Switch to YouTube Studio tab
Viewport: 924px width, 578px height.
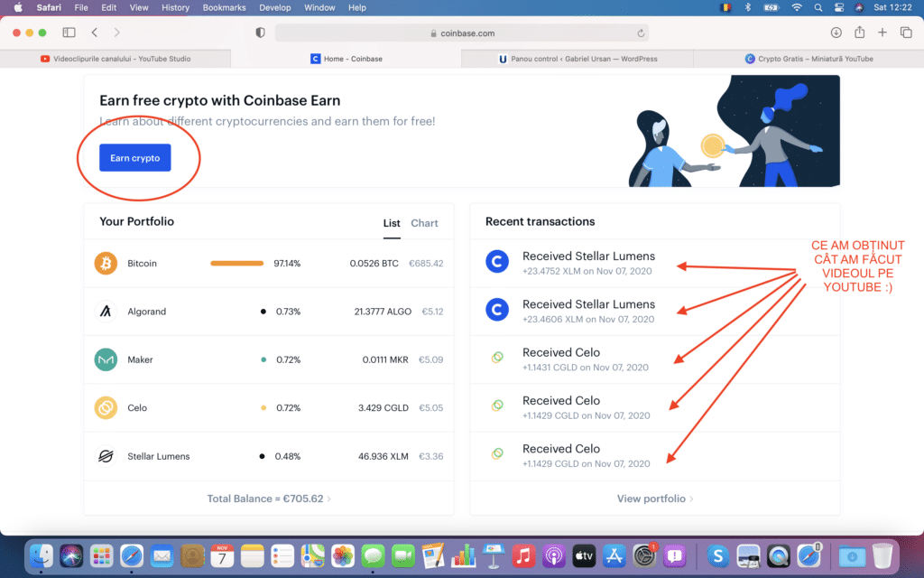115,59
